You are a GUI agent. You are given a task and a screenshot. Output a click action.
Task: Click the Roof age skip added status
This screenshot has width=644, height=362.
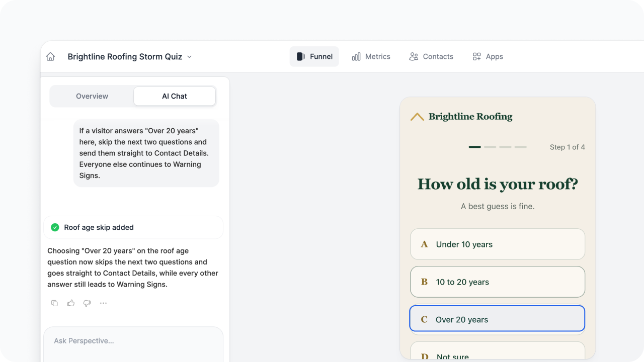click(x=133, y=227)
